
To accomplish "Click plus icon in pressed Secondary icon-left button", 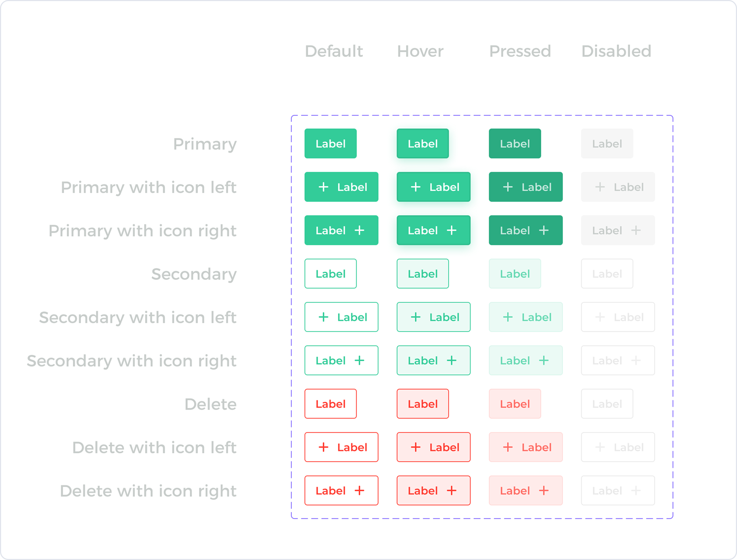I will (x=507, y=317).
